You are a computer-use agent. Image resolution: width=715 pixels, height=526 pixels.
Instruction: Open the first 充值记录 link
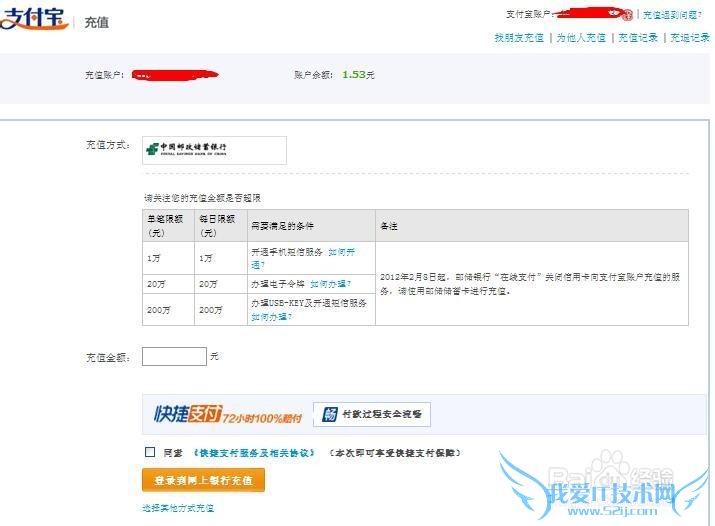coord(638,37)
